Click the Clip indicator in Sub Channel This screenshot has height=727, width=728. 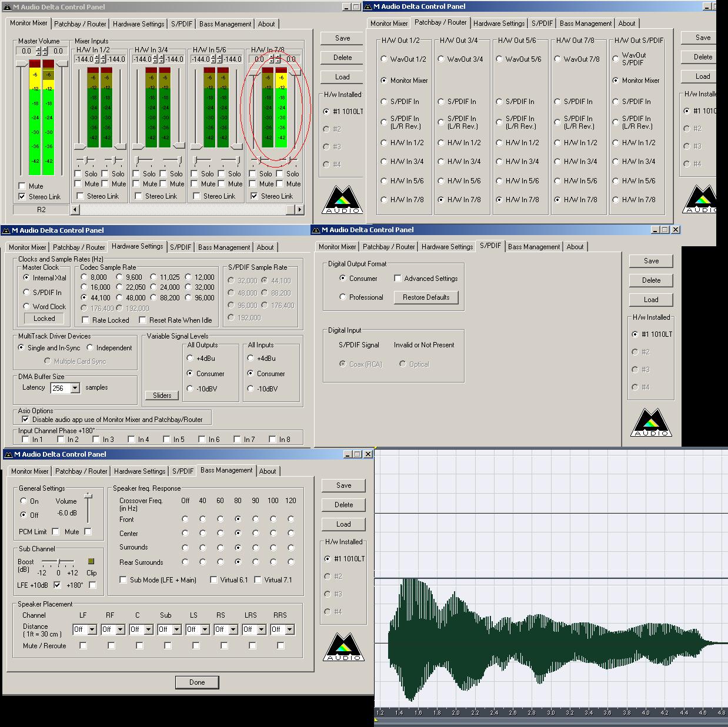click(91, 562)
